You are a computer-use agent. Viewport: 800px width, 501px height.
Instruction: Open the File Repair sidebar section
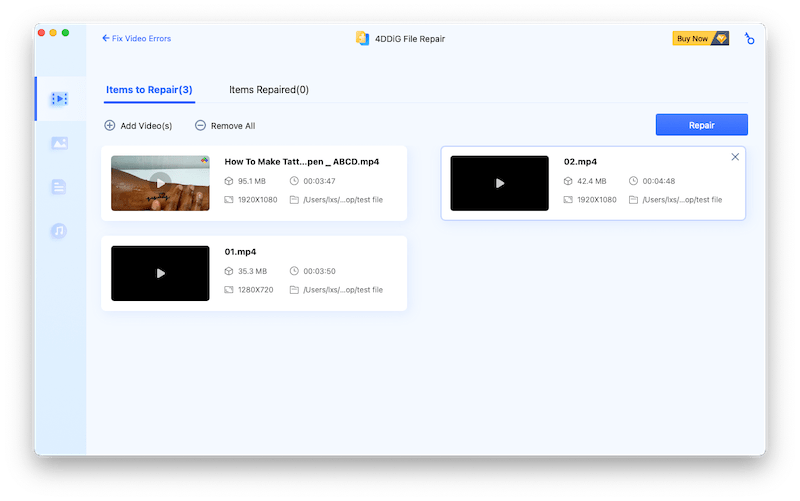point(59,187)
